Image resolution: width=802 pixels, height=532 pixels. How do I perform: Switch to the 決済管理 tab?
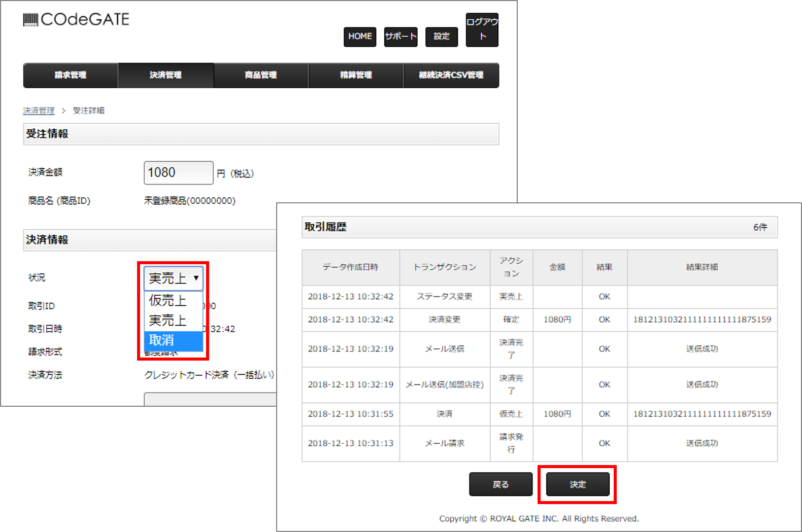click(165, 75)
